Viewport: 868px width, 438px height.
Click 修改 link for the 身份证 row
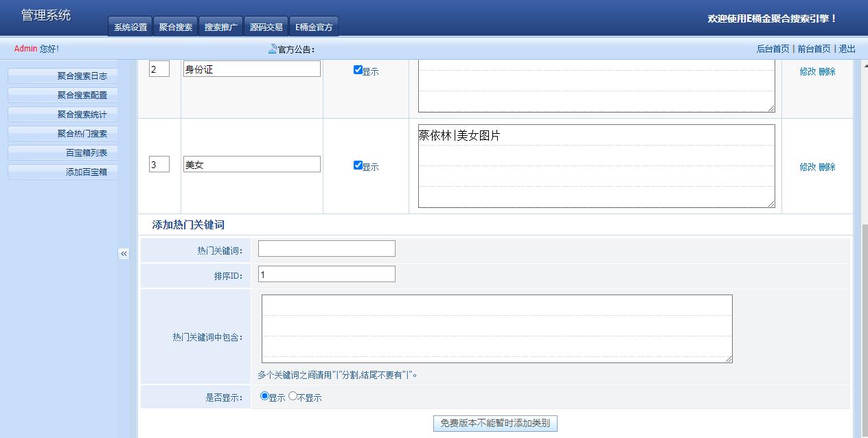pyautogui.click(x=808, y=71)
